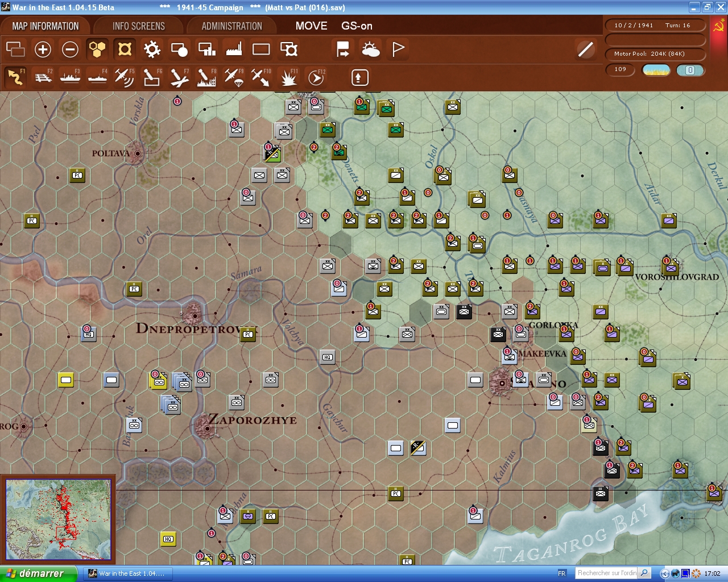Toggle the highlighted square bracket map icon
This screenshot has height=582, width=728.
coord(125,49)
